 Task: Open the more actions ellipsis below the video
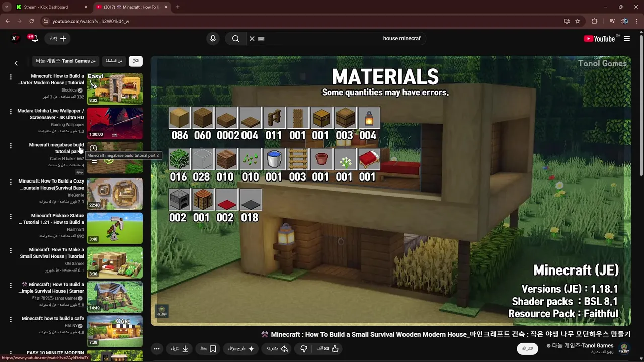tap(157, 348)
